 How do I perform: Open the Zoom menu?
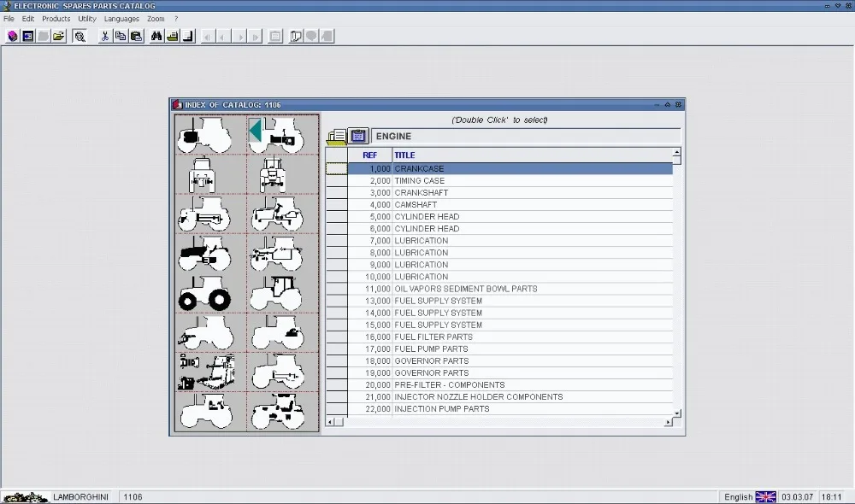(156, 19)
